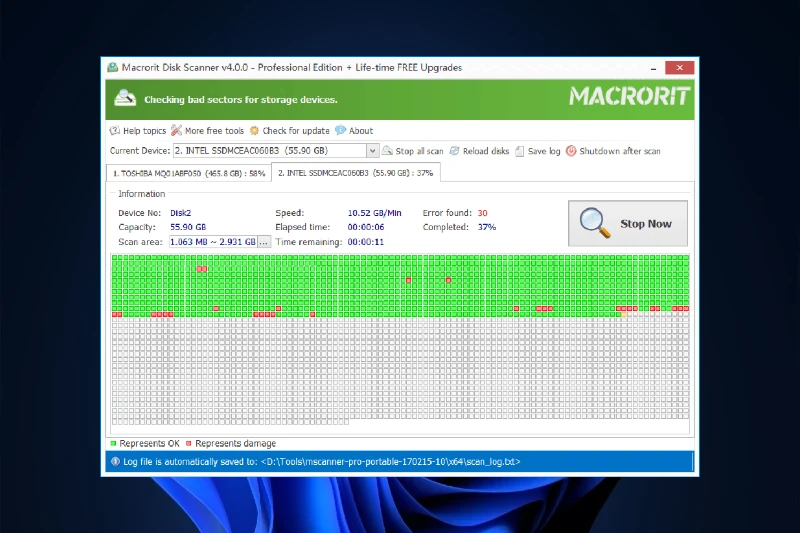
Task: Click the Reload disks icon
Action: (x=454, y=150)
